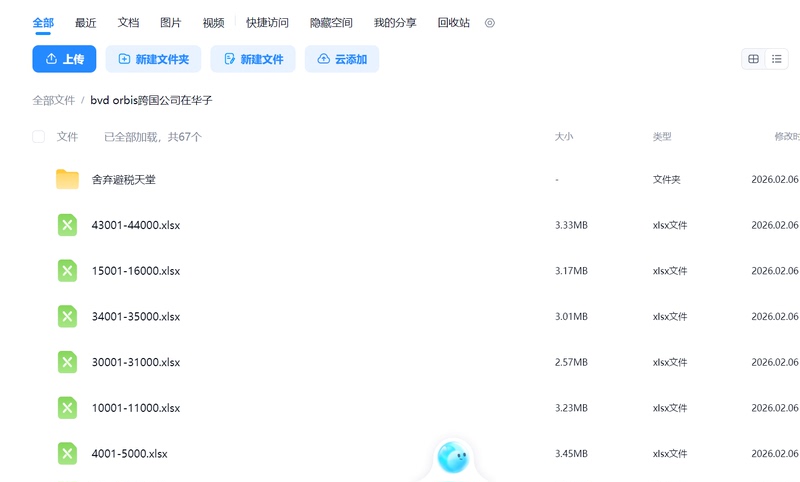Click the 文件 column header

click(x=67, y=137)
